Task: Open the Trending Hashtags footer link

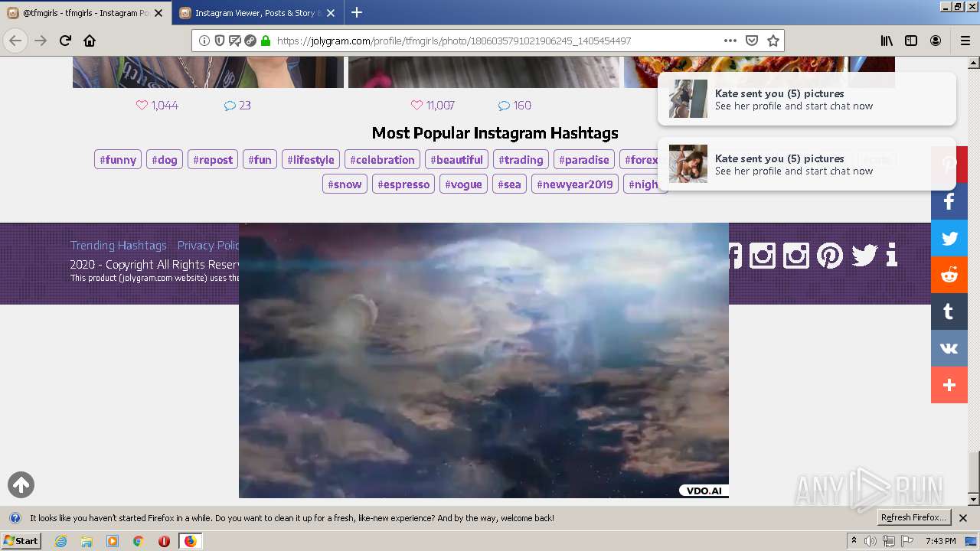Action: click(119, 246)
